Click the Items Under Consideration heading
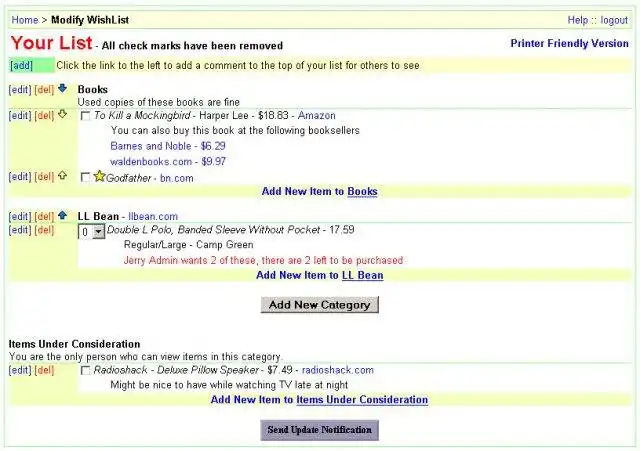This screenshot has height=451, width=640. 74,344
